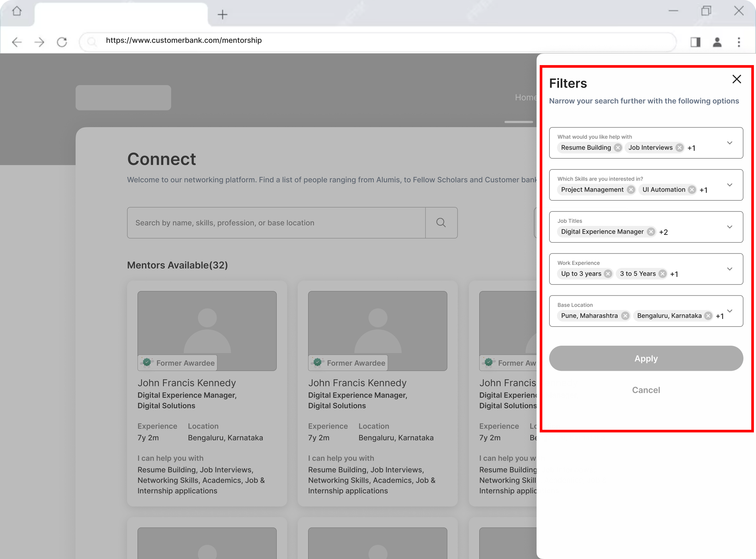Viewport: 756px width, 559px height.
Task: Click the browser reload icon
Action: (62, 42)
